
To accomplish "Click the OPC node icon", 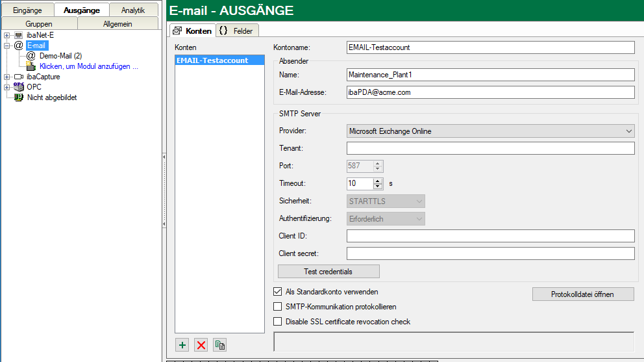I will tap(18, 86).
